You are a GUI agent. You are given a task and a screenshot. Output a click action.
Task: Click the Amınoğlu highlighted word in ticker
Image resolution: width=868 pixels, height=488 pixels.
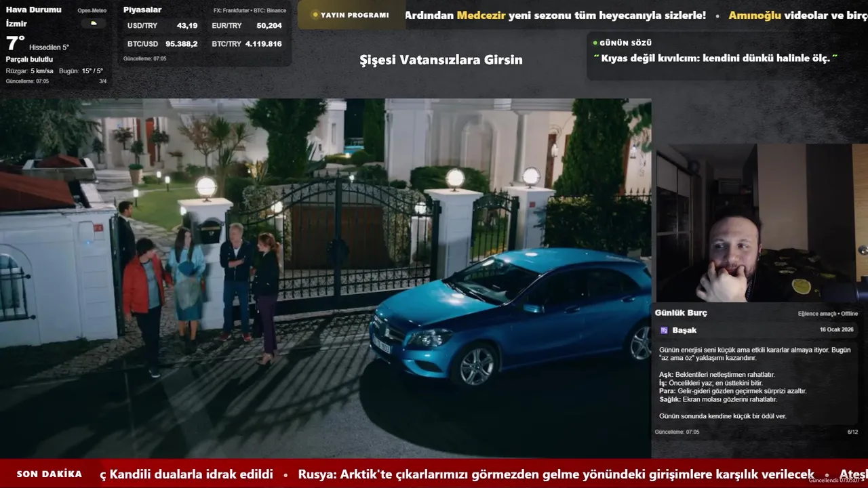[755, 15]
